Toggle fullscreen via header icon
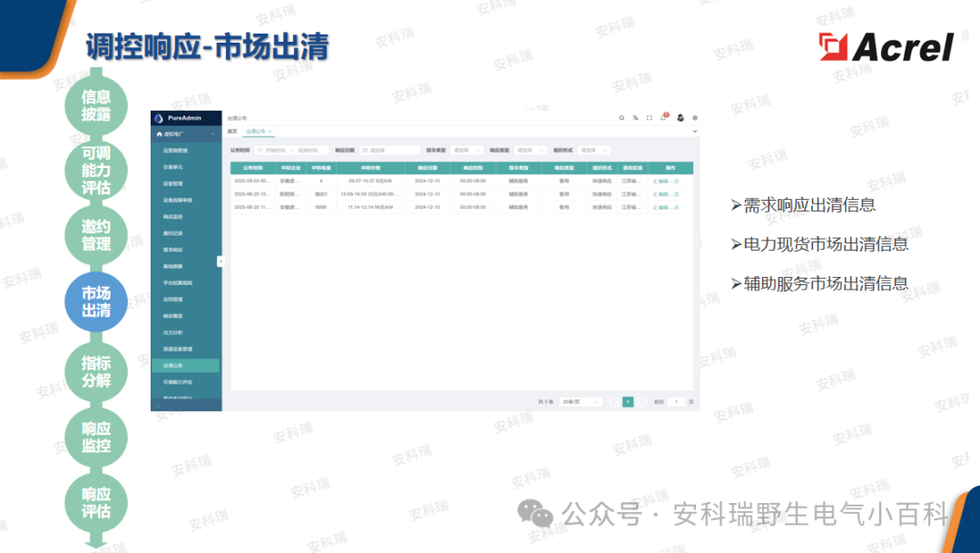 (x=650, y=118)
